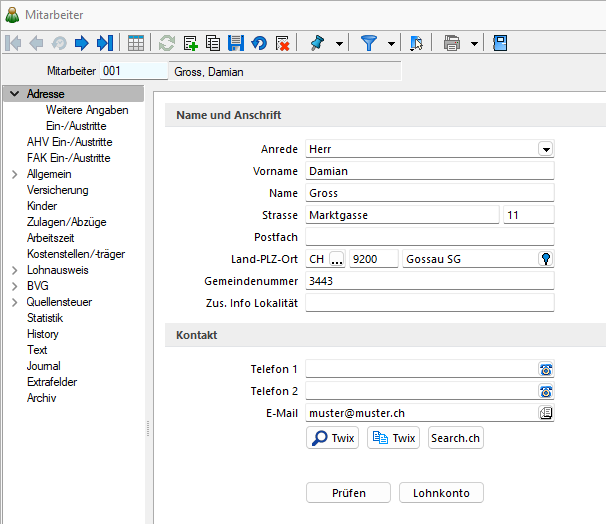Click the filter funnel icon
The width and height of the screenshot is (606, 524).
[x=369, y=43]
